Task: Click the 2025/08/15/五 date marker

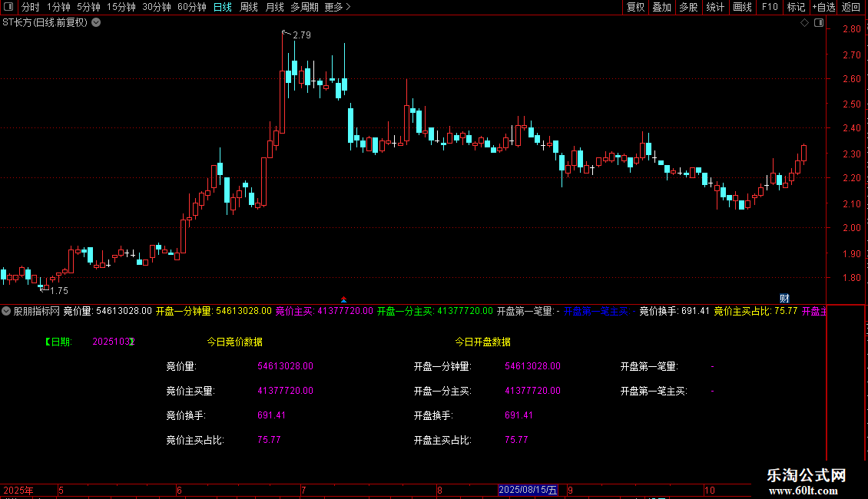Action: click(x=528, y=490)
